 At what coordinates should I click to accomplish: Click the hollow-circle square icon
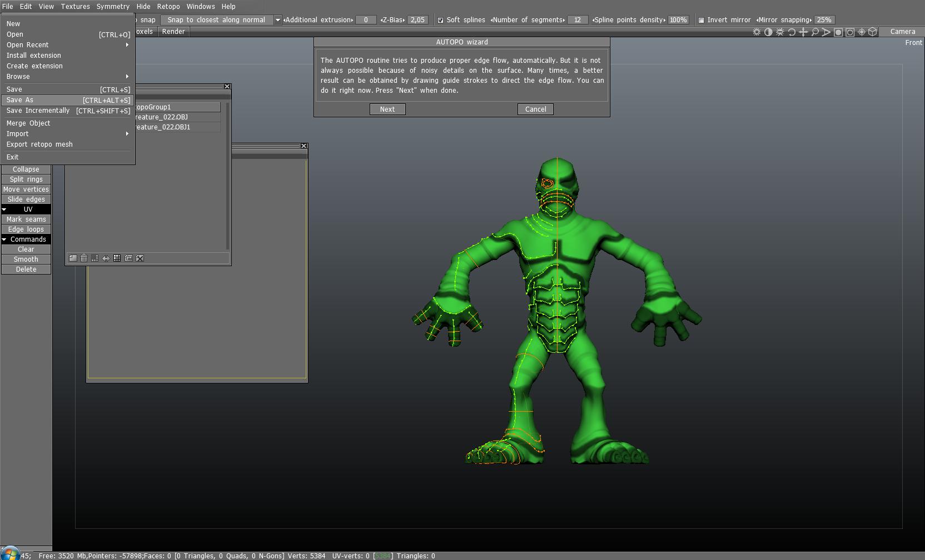click(850, 32)
